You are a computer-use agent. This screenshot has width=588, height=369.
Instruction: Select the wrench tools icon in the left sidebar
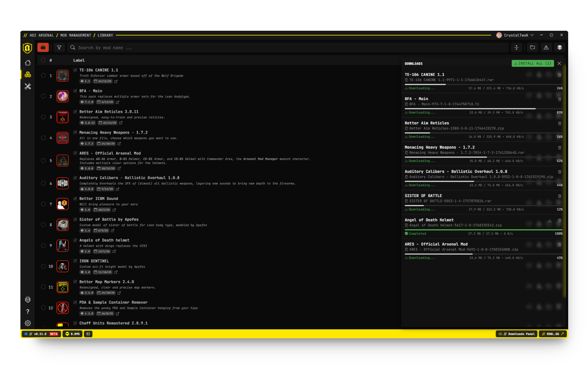tap(28, 86)
